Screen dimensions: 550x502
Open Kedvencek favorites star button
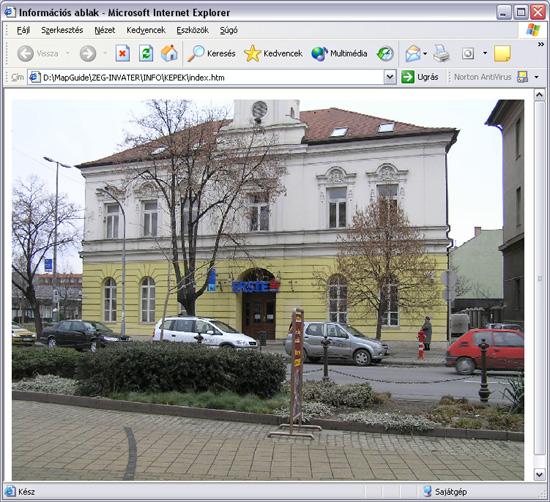(273, 54)
